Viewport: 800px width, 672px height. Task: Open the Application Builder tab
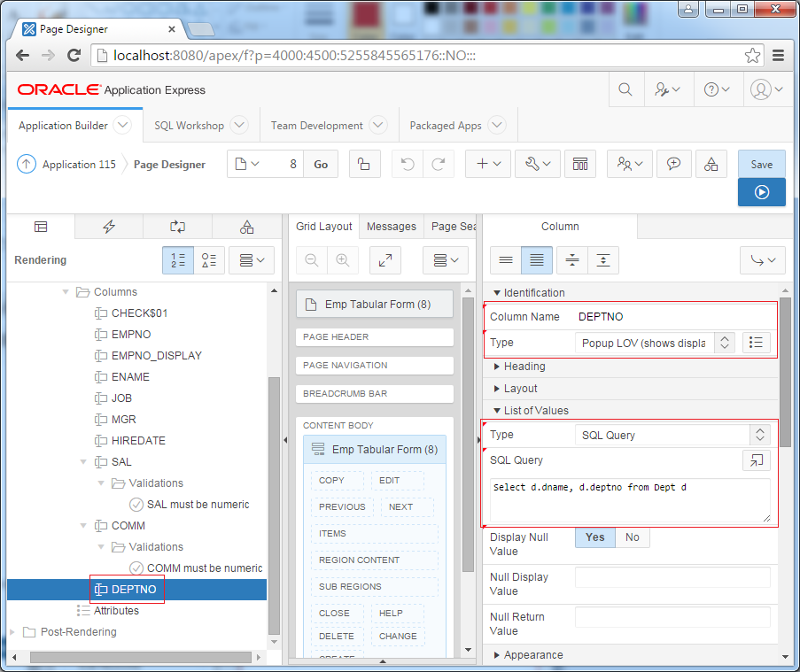pyautogui.click(x=63, y=126)
